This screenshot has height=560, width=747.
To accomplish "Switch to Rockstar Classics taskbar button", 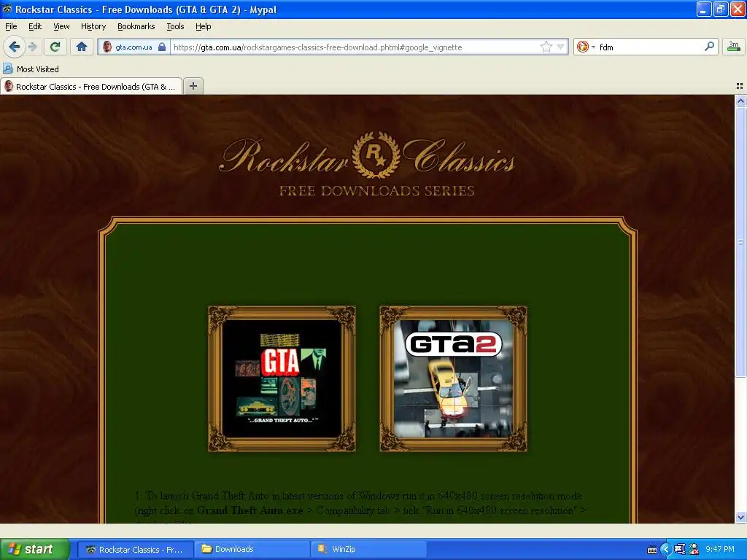I will [135, 549].
